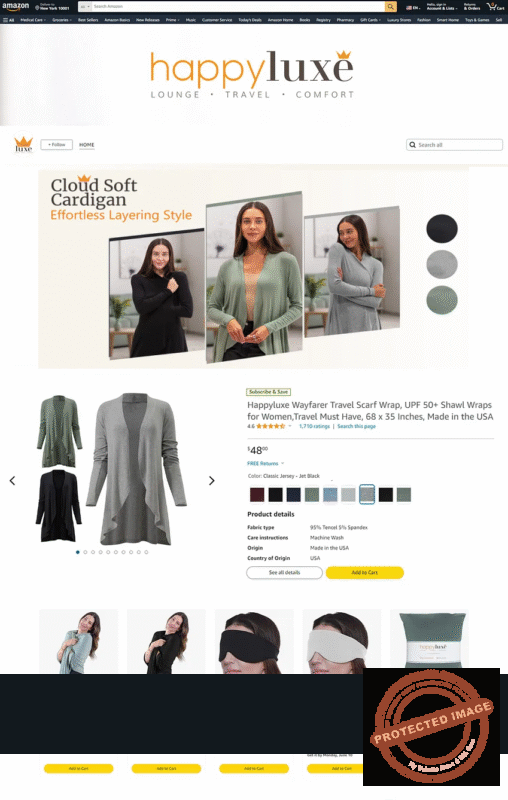
Task: Select the first carousel pagination dot
Action: [x=78, y=552]
